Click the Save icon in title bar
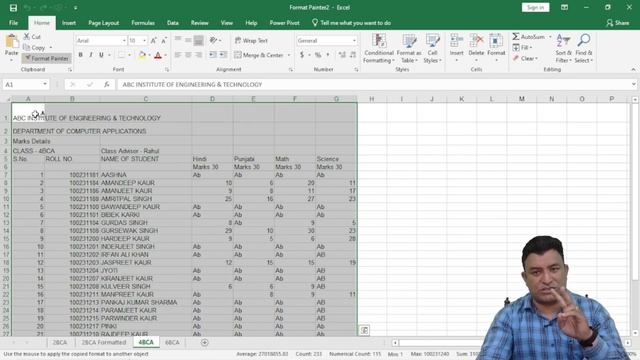 tap(13, 8)
